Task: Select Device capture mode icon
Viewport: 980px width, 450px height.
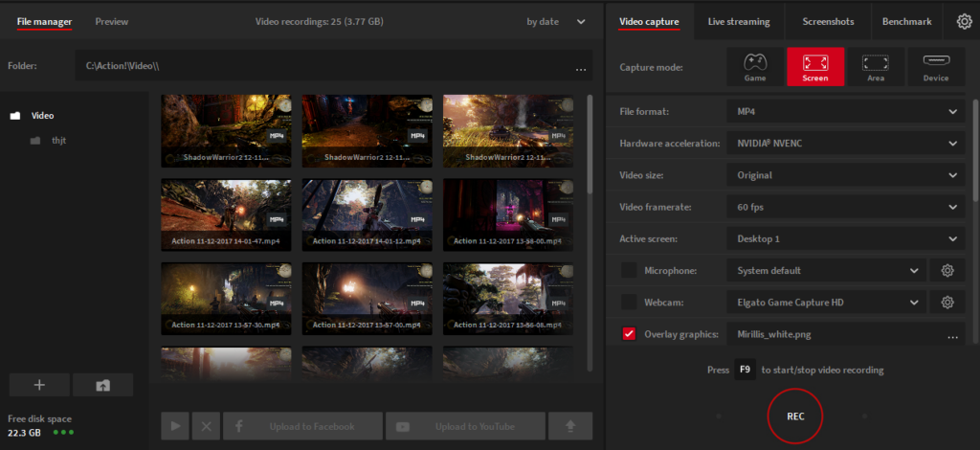Action: (x=936, y=67)
